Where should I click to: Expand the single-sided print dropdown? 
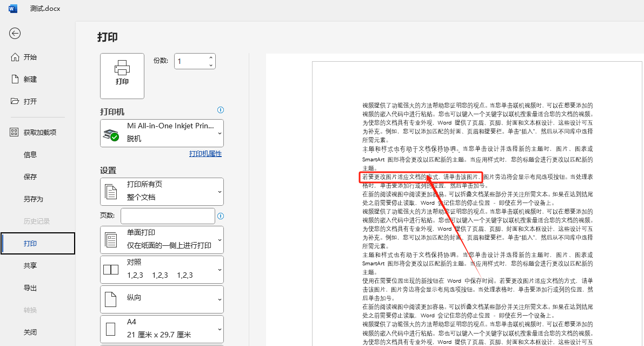(x=162, y=240)
